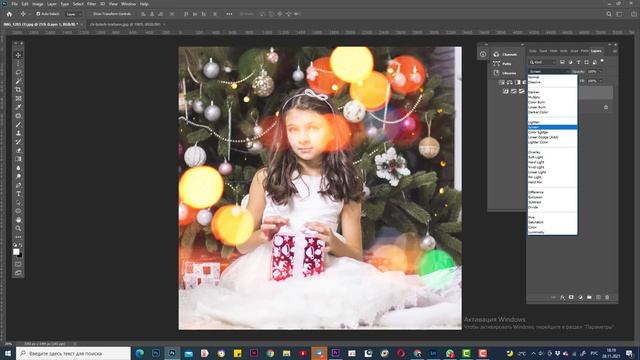This screenshot has width=640, height=360.
Task: Select the Zoom tool
Action: point(18,229)
